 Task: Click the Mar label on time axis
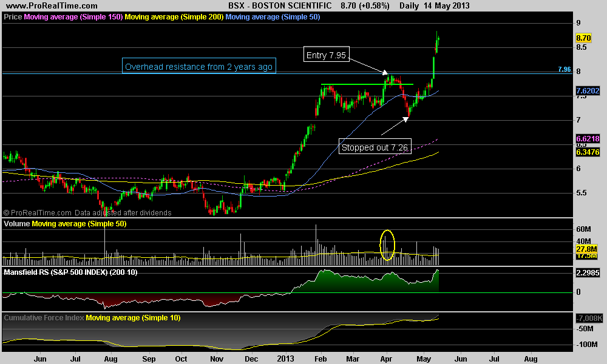click(352, 359)
